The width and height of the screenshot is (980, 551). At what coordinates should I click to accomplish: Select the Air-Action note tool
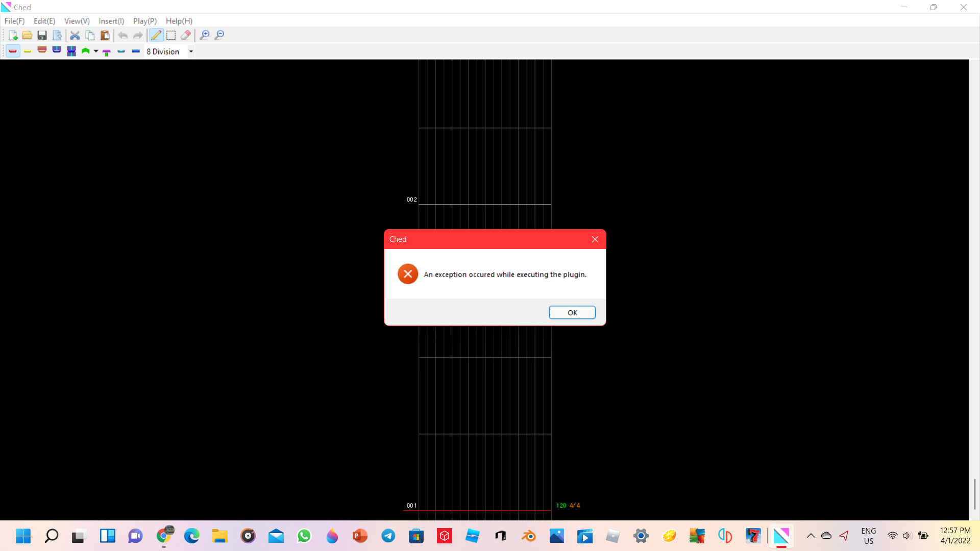pyautogui.click(x=107, y=52)
